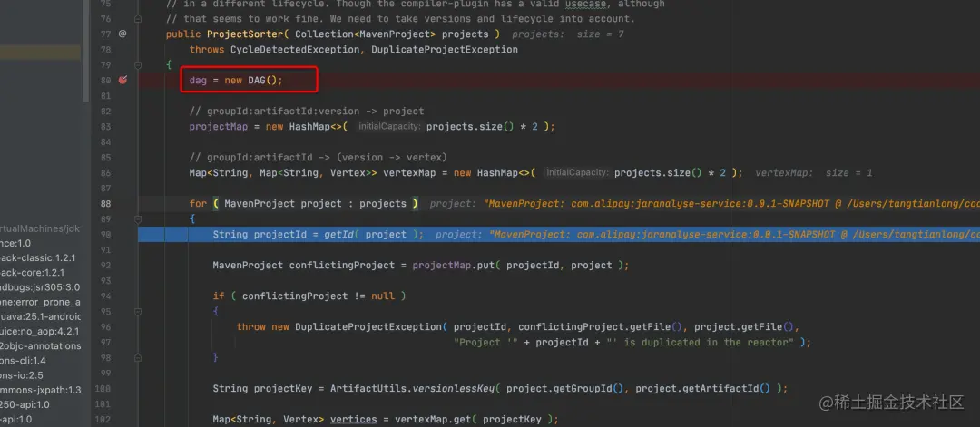Image resolution: width=980 pixels, height=427 pixels.
Task: Click the comment on line 85 about version -> vertex
Action: pos(318,158)
